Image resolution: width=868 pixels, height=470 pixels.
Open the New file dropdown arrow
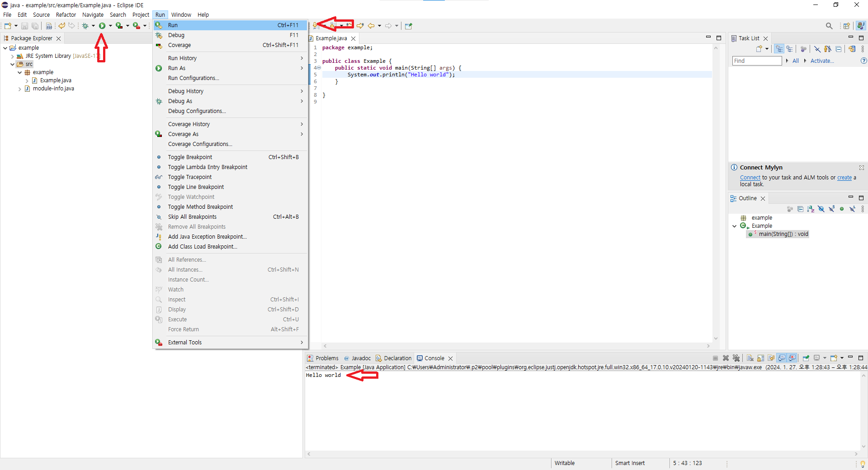point(16,26)
